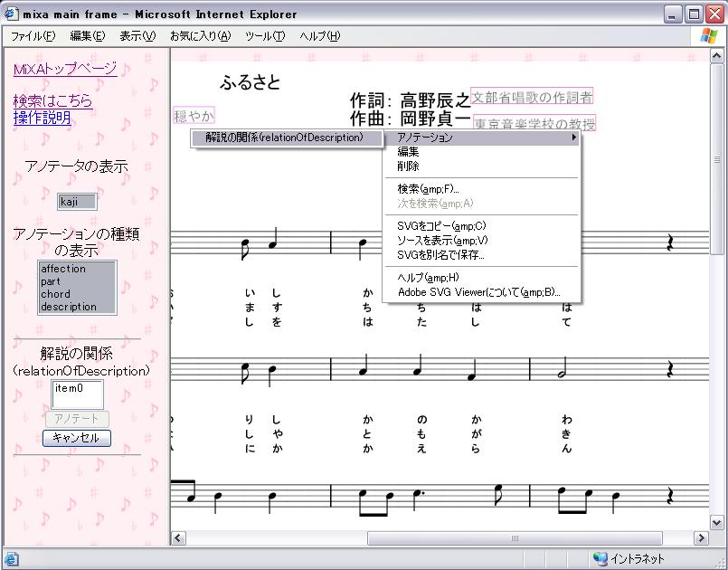Select chord annotation type
This screenshot has width=728, height=570.
coord(77,294)
